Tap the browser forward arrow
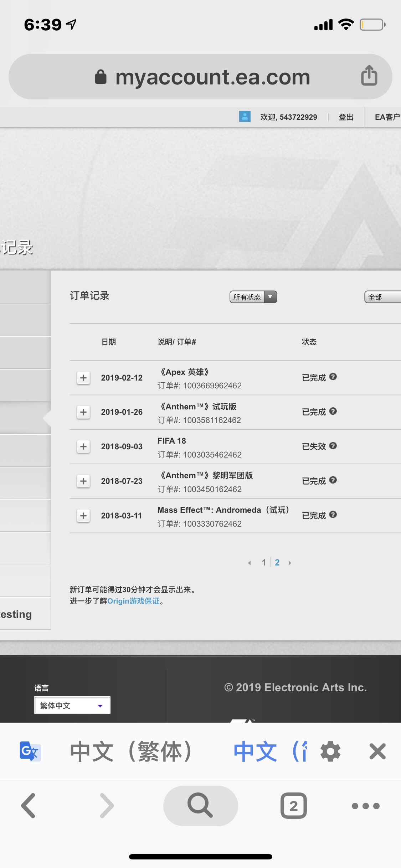This screenshot has height=868, width=401. coord(107,806)
